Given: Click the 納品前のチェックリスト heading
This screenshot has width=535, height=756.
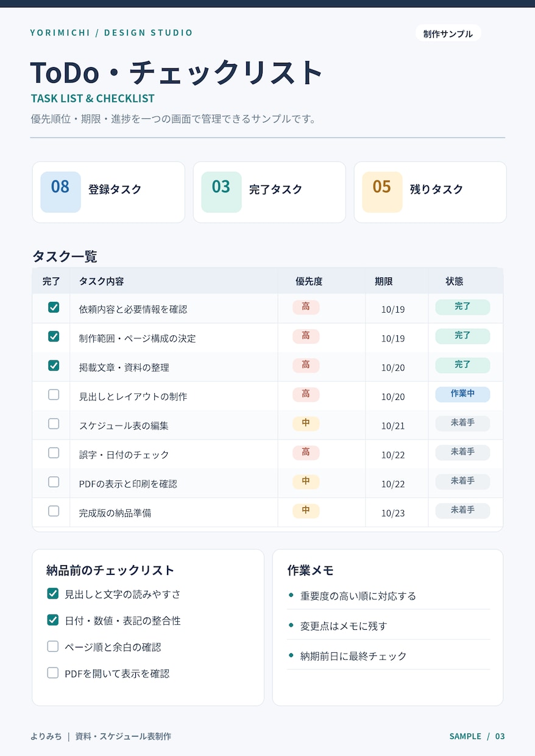Looking at the screenshot, I should tap(110, 571).
